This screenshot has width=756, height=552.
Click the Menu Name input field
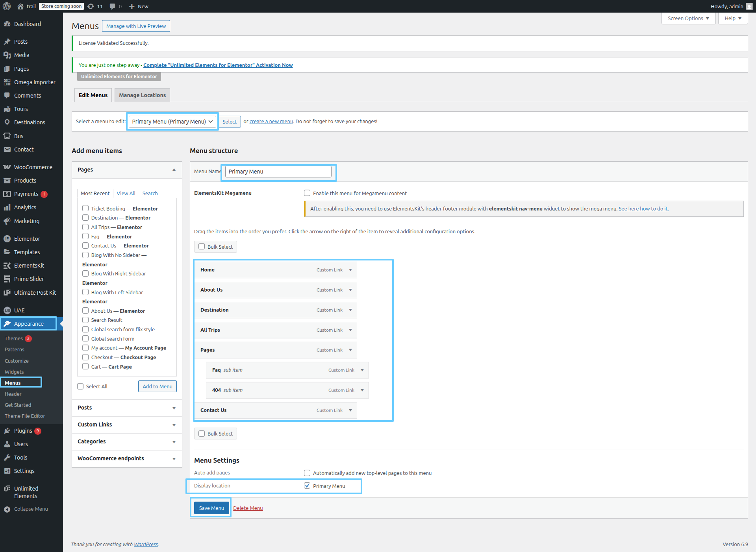(278, 172)
